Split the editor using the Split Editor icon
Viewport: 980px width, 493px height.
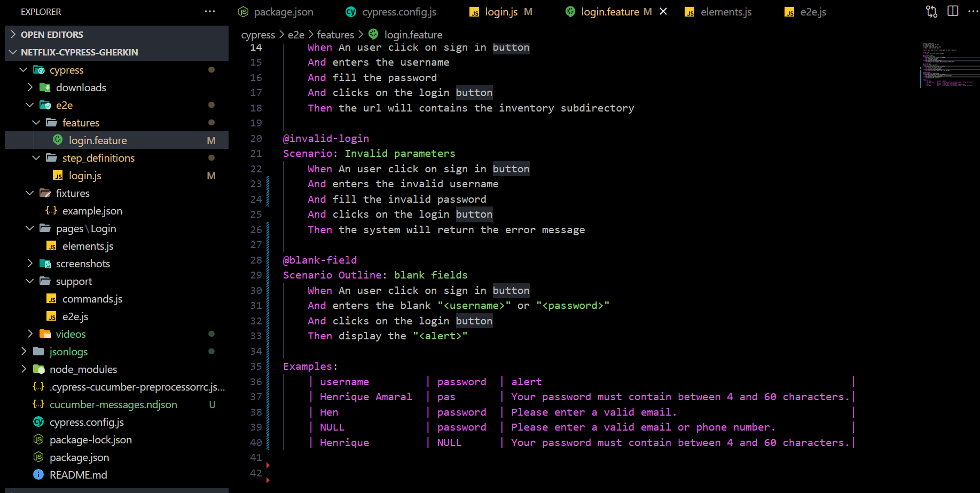[954, 11]
